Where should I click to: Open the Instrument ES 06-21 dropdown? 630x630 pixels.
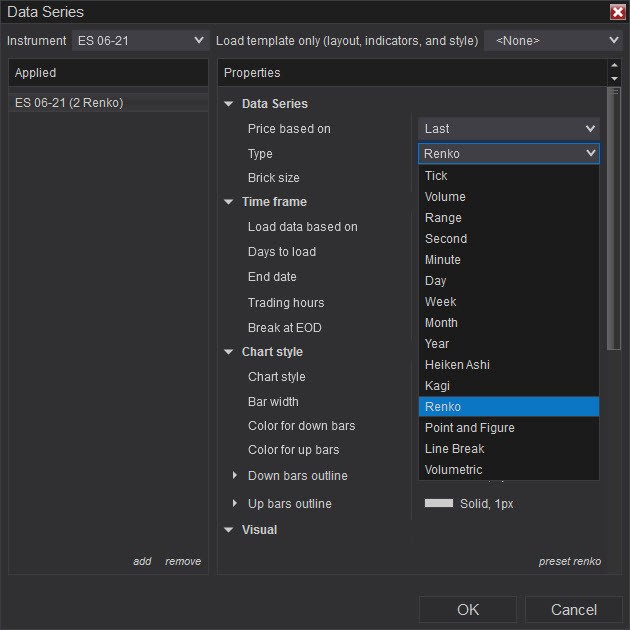[141, 41]
